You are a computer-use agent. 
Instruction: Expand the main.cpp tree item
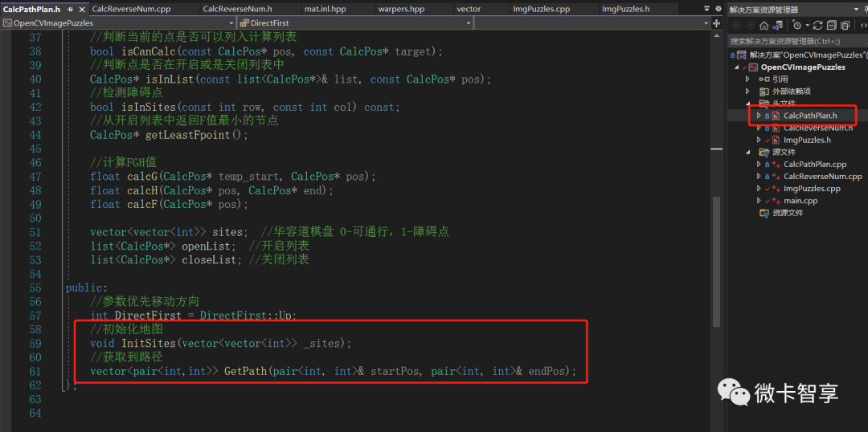(759, 201)
